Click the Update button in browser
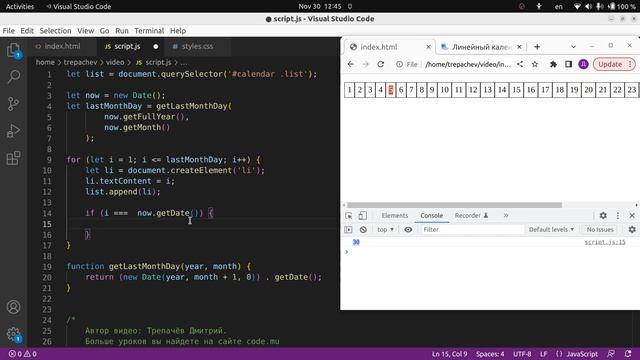The height and width of the screenshot is (360, 640). [614, 64]
